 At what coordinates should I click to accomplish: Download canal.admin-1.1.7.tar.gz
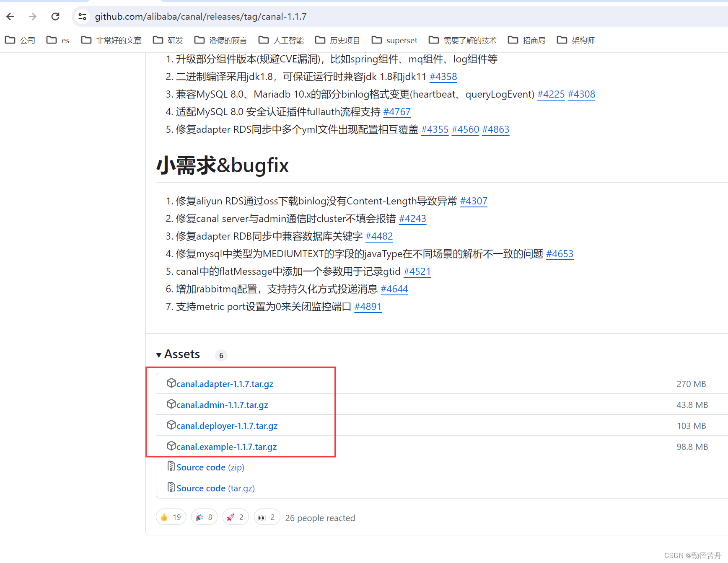222,405
